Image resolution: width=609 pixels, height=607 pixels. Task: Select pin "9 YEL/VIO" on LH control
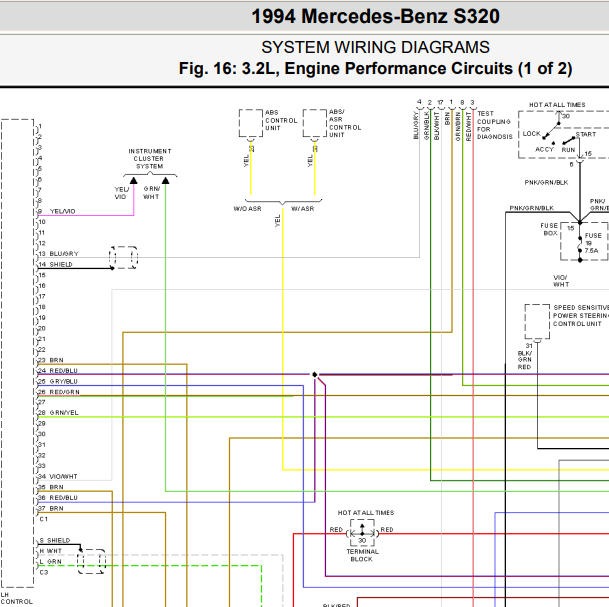point(56,211)
